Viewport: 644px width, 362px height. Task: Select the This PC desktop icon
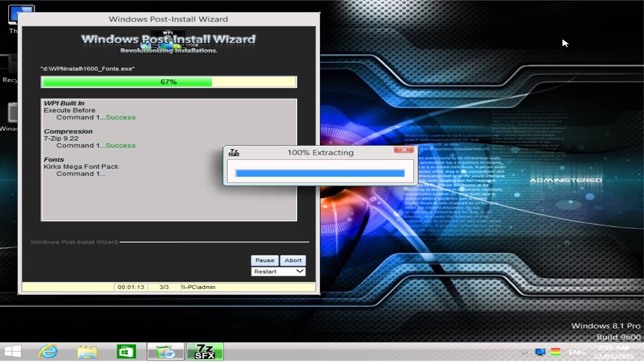pyautogui.click(x=14, y=19)
